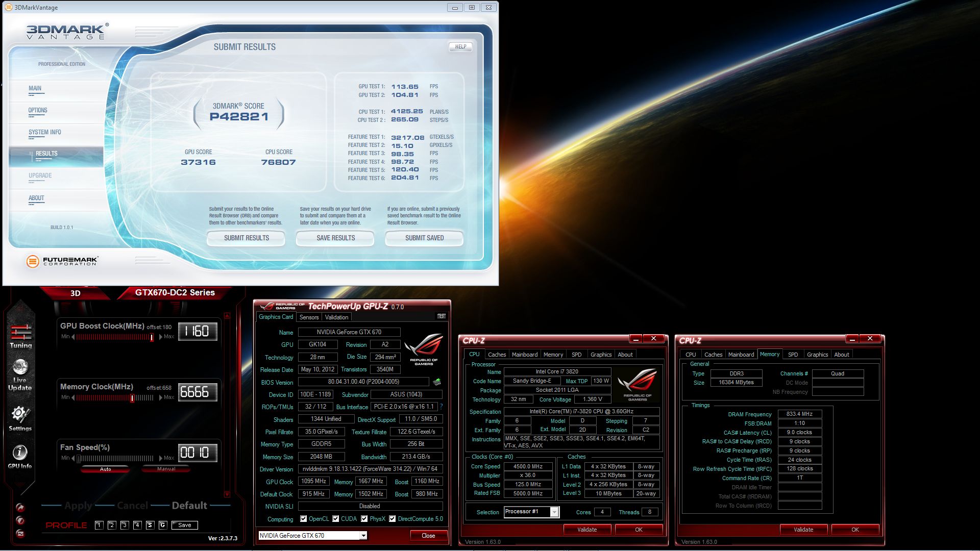Open Main page in 3DMark Vantage sidebar
980x551 pixels.
coord(35,88)
